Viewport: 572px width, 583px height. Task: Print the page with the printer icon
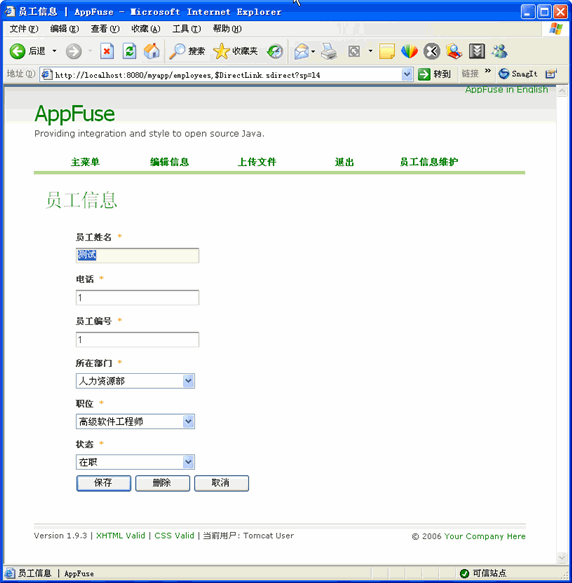[x=329, y=51]
